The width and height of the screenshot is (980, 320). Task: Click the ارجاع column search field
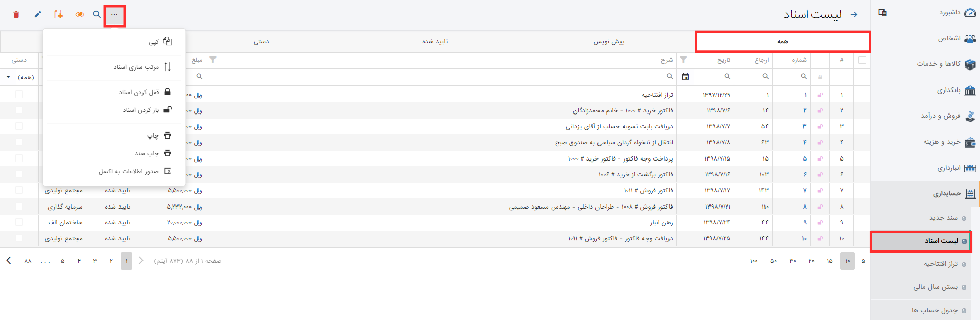coord(753,77)
